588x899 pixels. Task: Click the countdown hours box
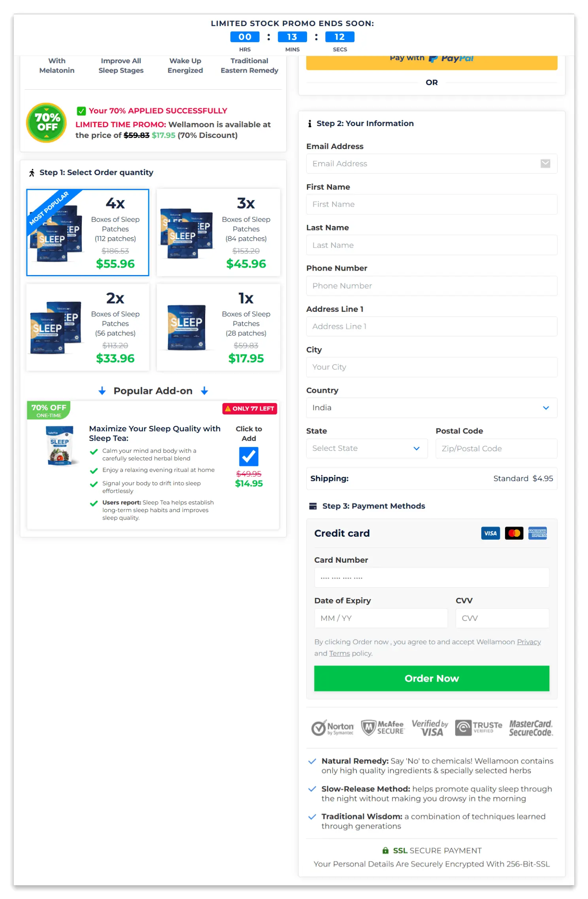point(245,37)
